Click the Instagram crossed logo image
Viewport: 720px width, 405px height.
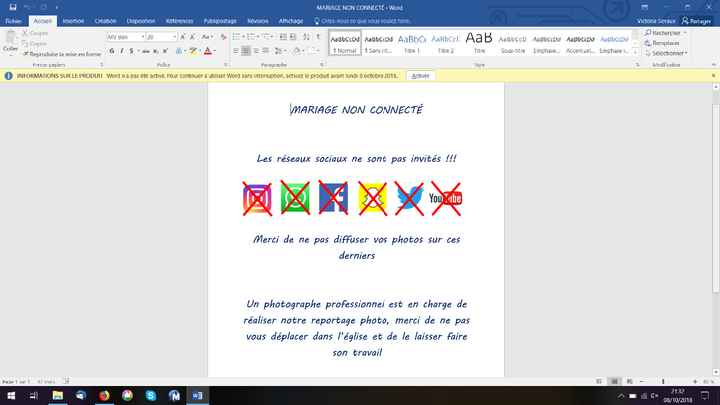coord(257,198)
